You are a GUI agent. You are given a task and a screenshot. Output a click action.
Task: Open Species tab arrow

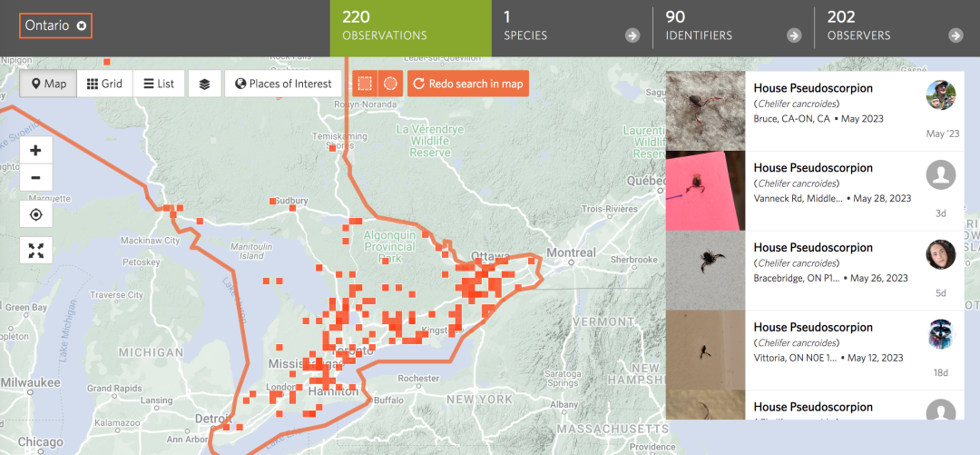tap(632, 35)
